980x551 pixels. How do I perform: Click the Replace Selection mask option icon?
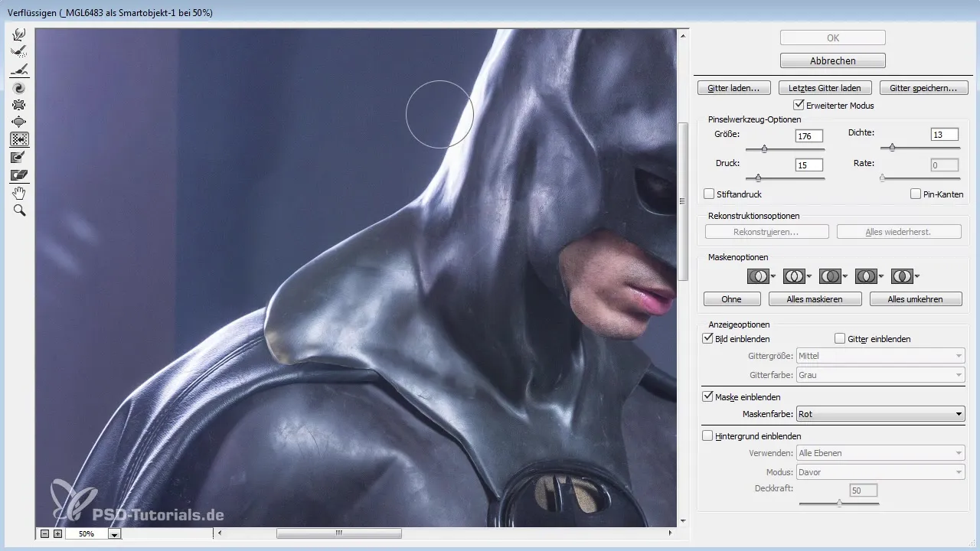click(758, 276)
